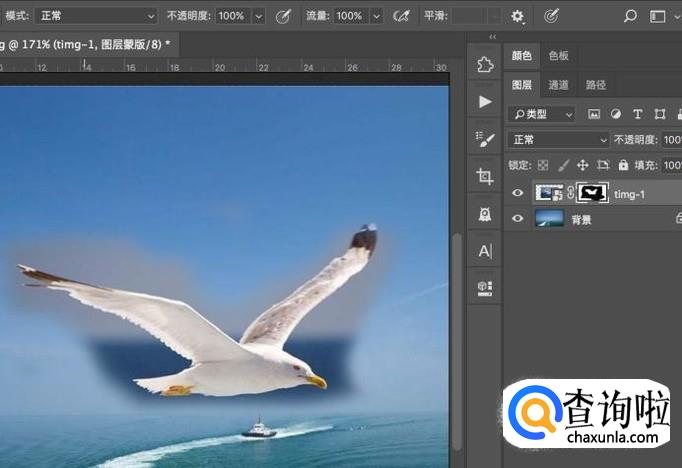Hide the 背景 layer

[518, 219]
